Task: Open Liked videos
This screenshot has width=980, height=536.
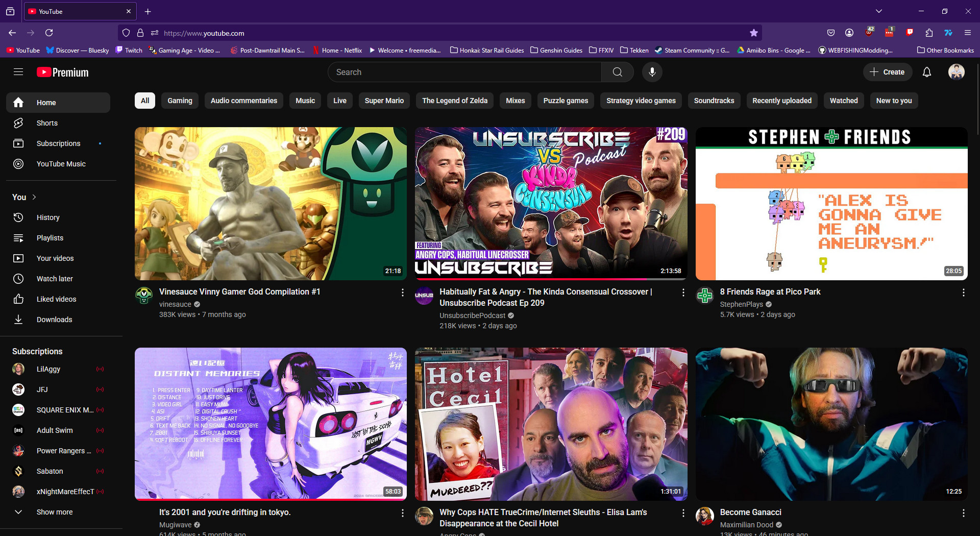Action: click(58, 299)
